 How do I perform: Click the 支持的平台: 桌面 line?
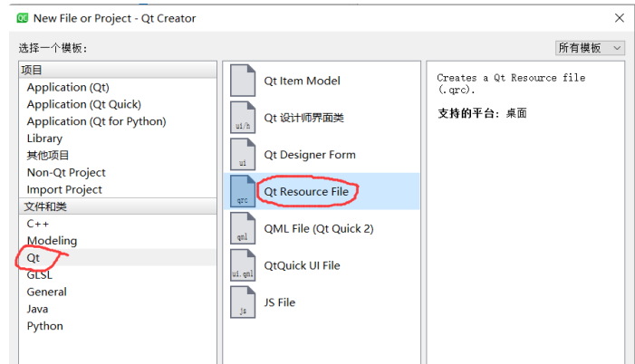click(x=482, y=113)
